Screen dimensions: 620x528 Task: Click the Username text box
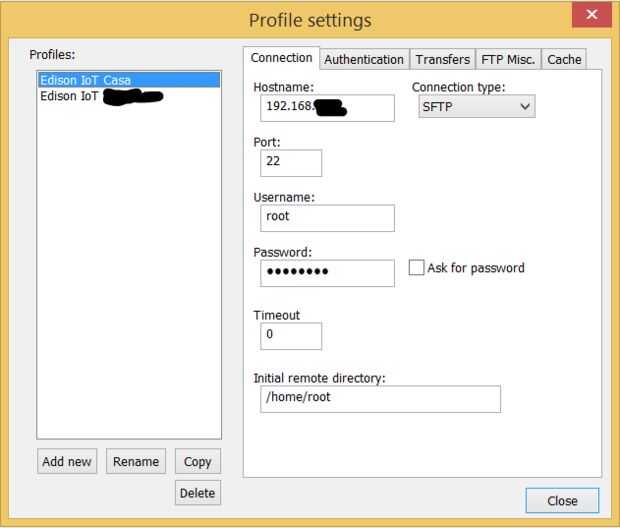point(326,217)
